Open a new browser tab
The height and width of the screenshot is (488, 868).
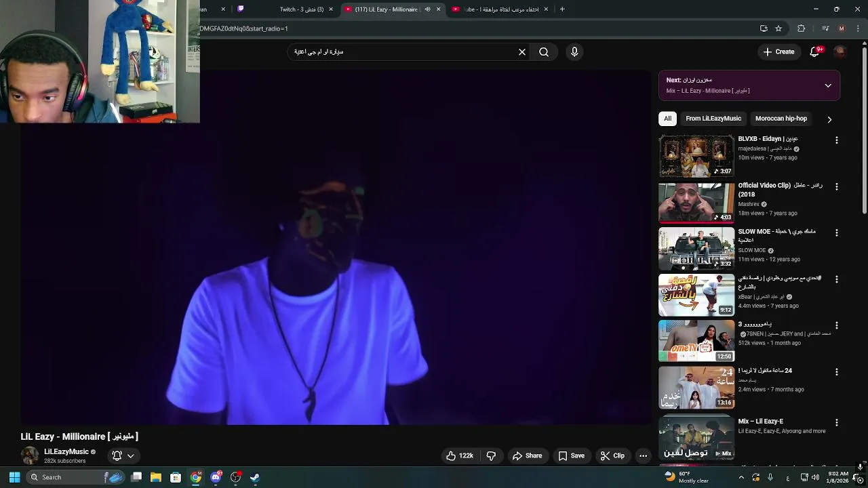pos(562,9)
